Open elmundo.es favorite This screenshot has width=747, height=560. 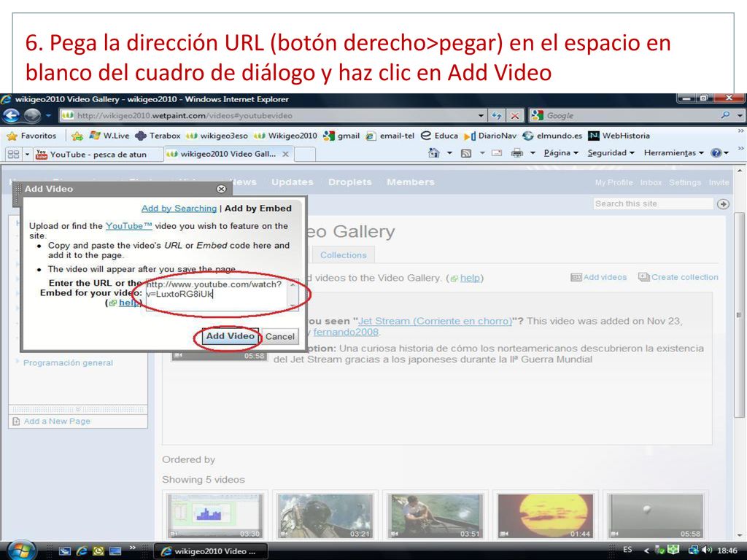coord(552,136)
